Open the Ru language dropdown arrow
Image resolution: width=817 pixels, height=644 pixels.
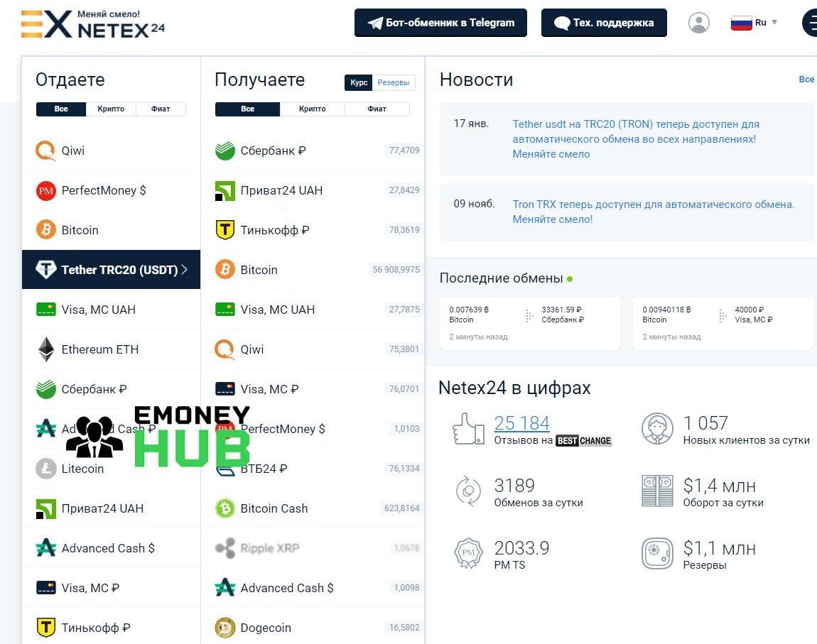click(x=774, y=23)
